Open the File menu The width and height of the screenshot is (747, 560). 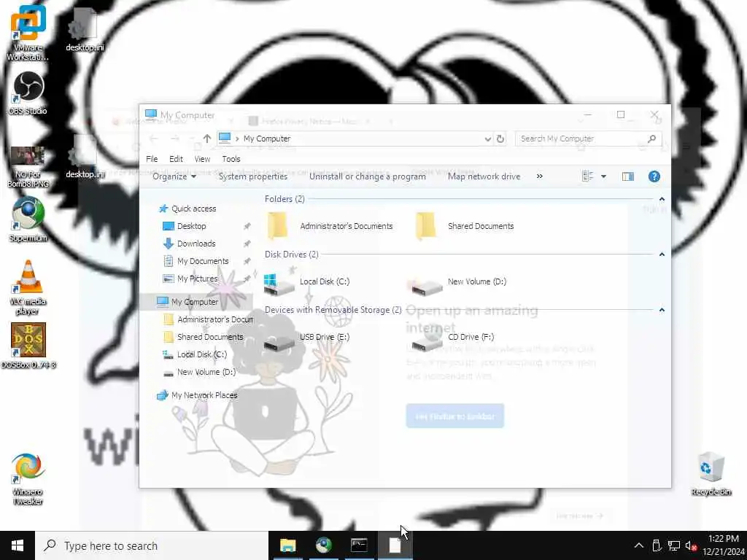pyautogui.click(x=152, y=159)
